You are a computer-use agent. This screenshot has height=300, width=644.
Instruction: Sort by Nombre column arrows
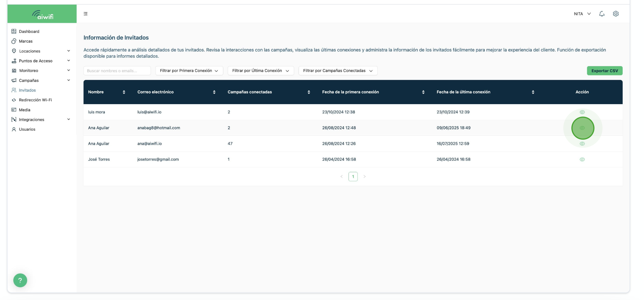pos(124,92)
